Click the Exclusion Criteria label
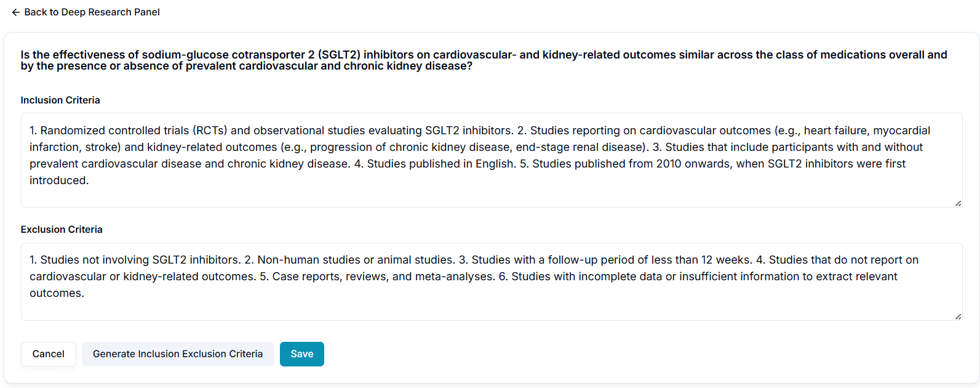 click(x=62, y=230)
